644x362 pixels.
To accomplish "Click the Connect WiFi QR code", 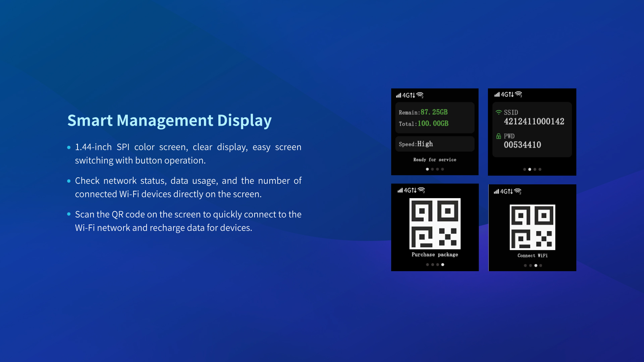I will tap(532, 227).
